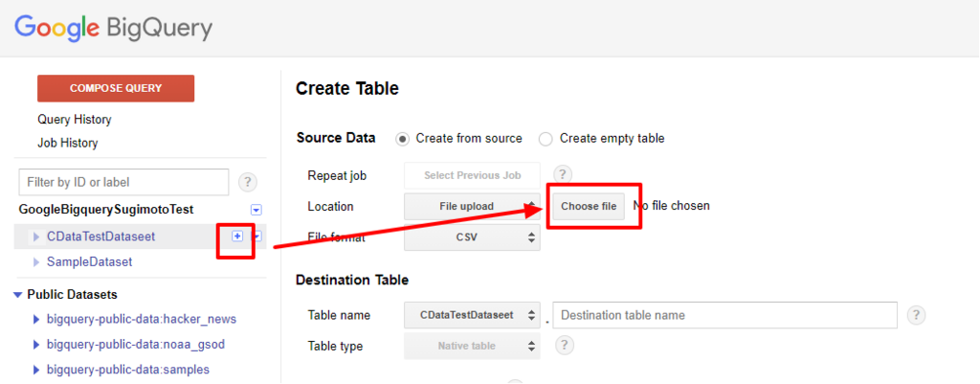The height and width of the screenshot is (384, 980).
Task: Click the help icon next to Repeat job
Action: tap(563, 175)
